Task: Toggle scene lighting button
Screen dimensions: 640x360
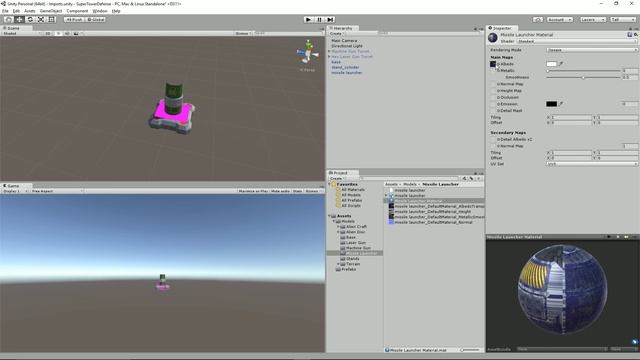Action: tap(58, 33)
